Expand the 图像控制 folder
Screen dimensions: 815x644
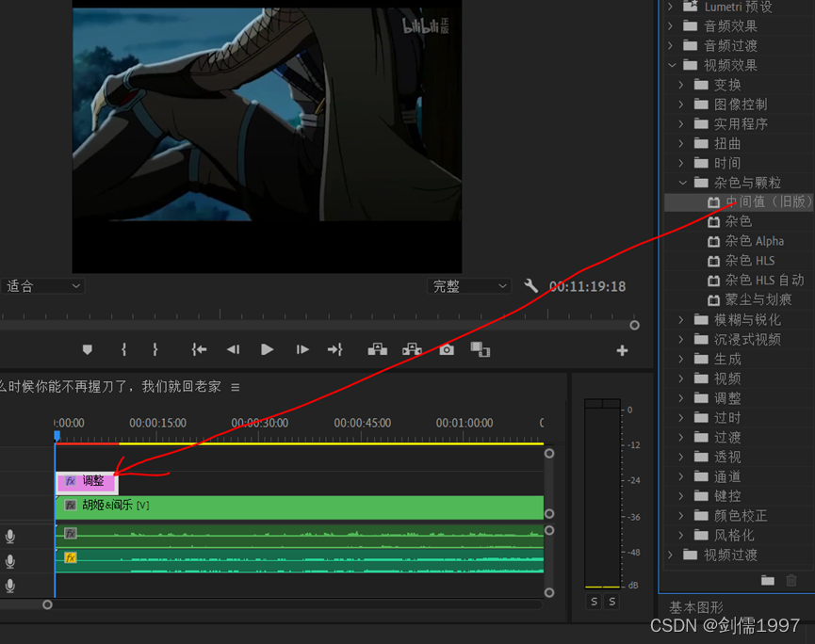coord(681,105)
